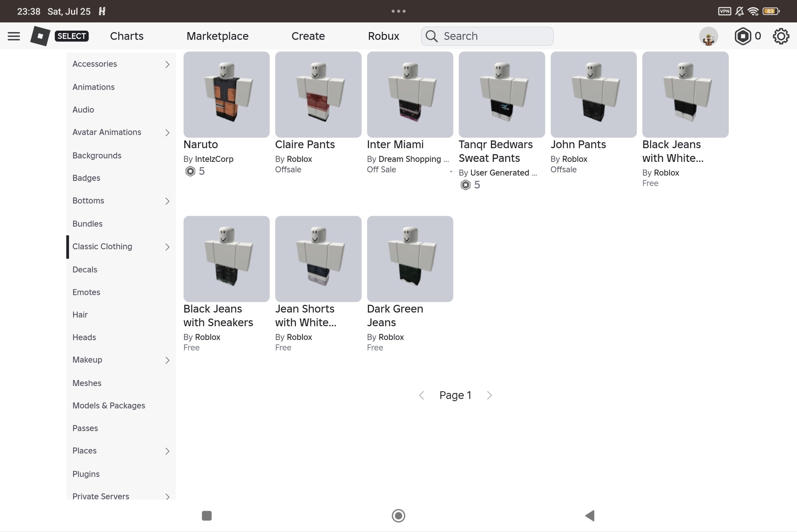Click the Robux price icon under Naruto
Viewport: 797px width, 532px height.
click(x=190, y=171)
